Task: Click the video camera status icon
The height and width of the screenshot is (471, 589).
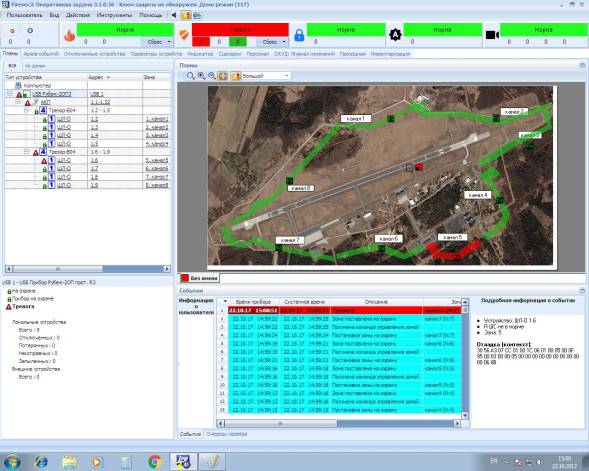Action: click(x=492, y=35)
